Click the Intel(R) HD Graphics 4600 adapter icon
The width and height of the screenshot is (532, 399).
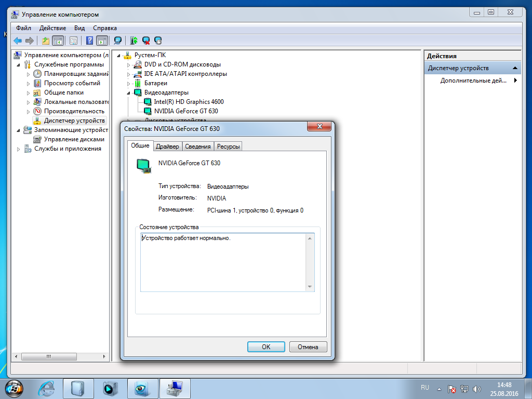coord(148,102)
